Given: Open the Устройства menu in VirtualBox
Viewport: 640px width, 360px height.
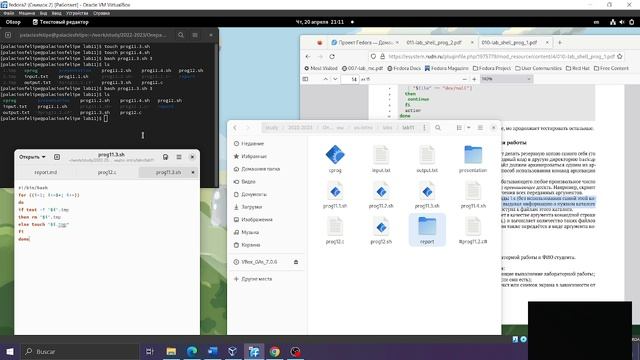Looking at the screenshot, I should (x=77, y=13).
